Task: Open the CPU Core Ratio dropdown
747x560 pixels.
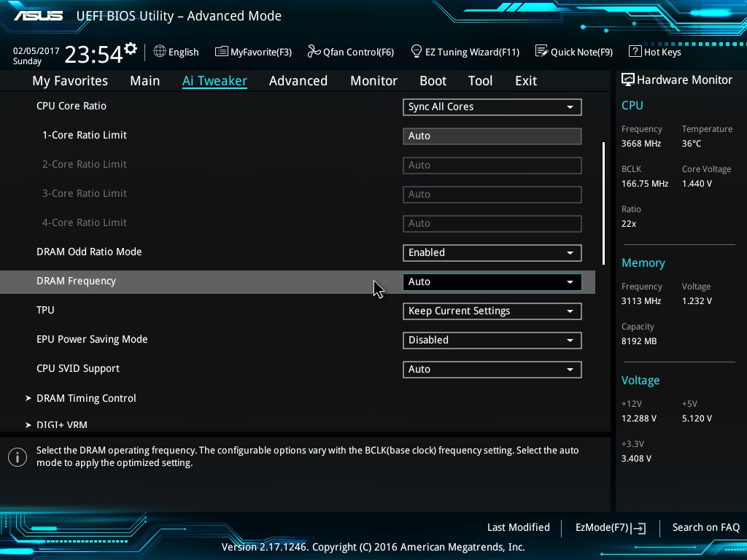Action: pyautogui.click(x=492, y=106)
